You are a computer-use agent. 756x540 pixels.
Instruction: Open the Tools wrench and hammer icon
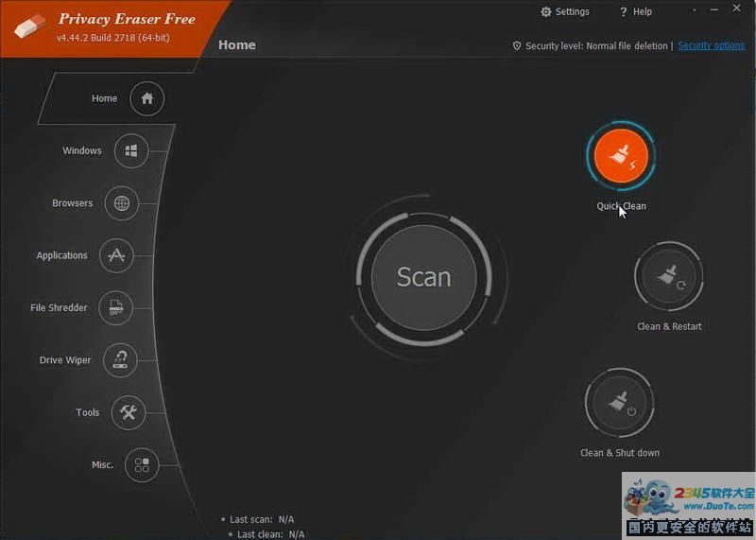[129, 412]
